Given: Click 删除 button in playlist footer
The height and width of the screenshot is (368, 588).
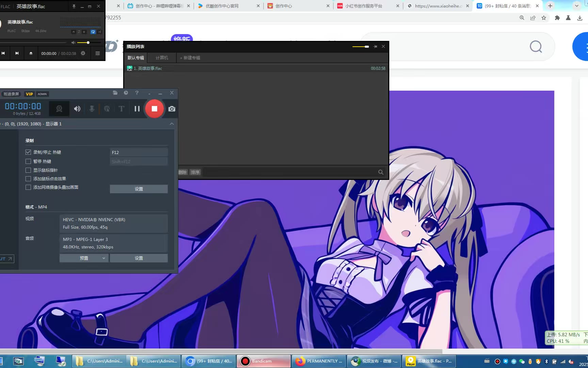Looking at the screenshot, I should (x=182, y=172).
